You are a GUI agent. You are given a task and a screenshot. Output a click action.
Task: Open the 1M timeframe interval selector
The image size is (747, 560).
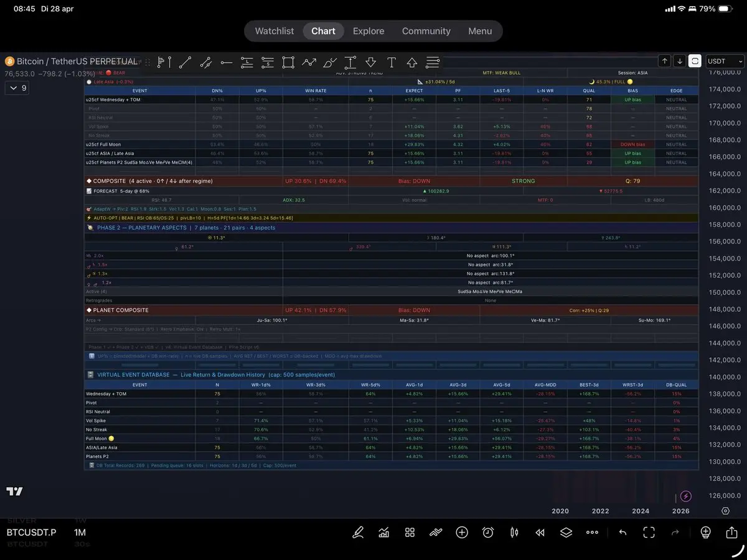click(x=80, y=533)
